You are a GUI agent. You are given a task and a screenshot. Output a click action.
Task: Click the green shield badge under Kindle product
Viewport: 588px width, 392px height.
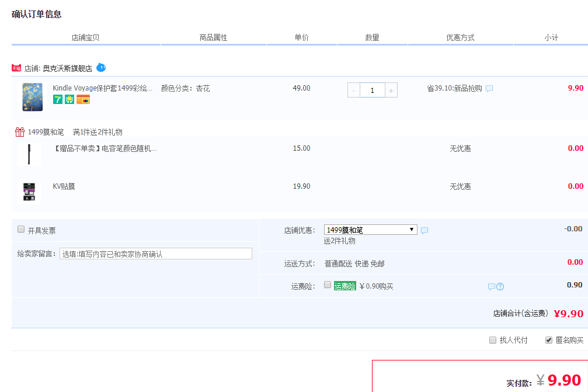69,99
